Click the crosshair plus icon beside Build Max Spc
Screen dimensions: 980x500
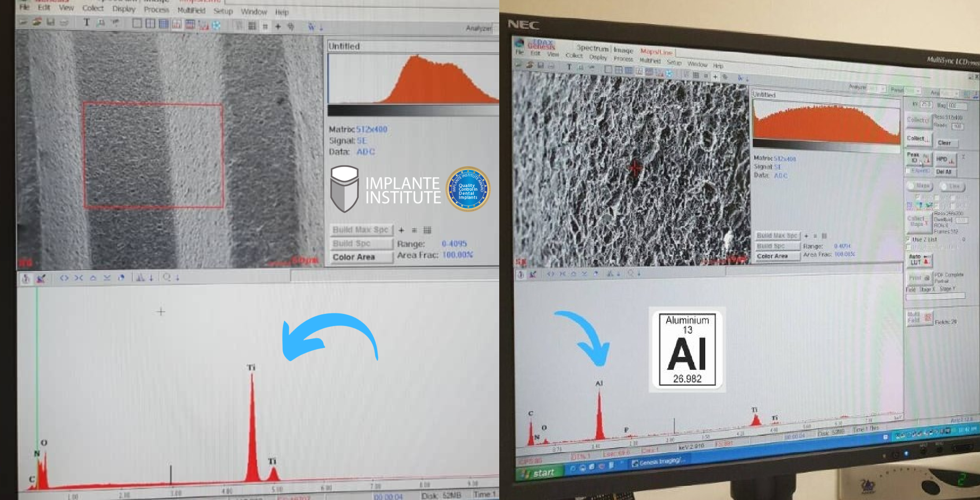coord(401,230)
